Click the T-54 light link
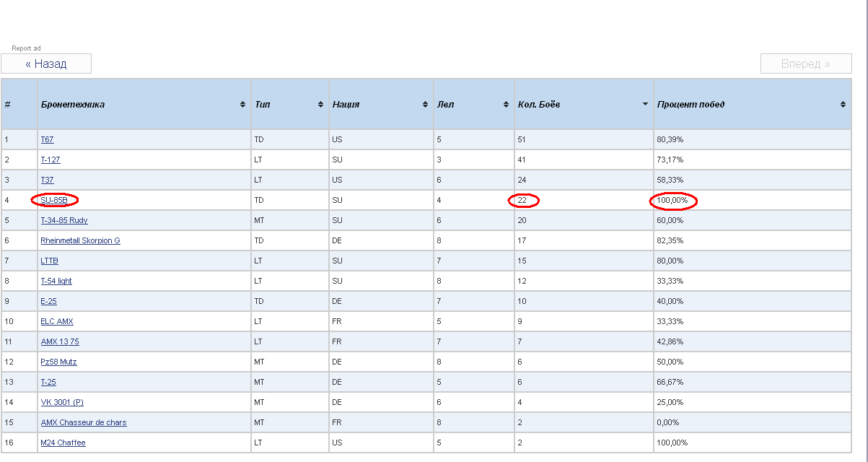 click(x=56, y=281)
